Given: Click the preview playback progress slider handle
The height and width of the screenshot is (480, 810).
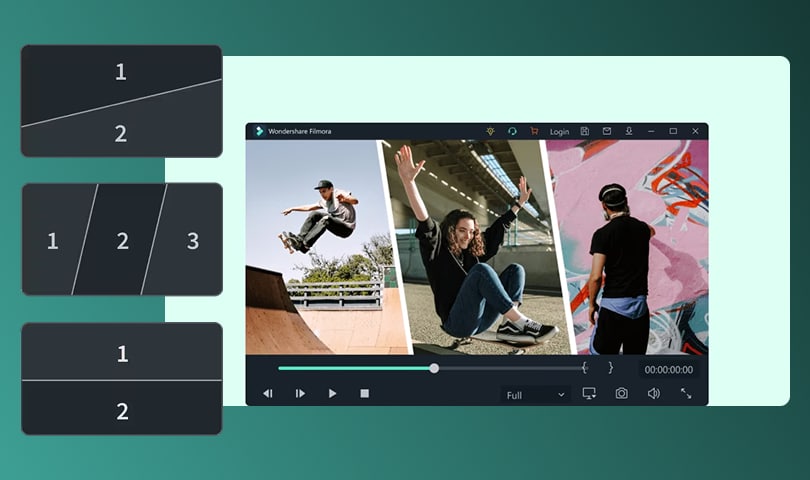Looking at the screenshot, I should [434, 368].
